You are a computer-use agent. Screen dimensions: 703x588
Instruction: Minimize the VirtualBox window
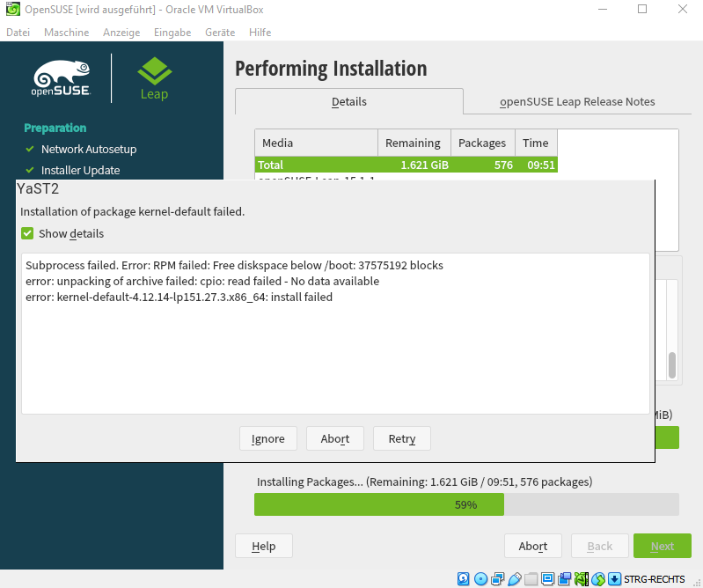coord(602,9)
